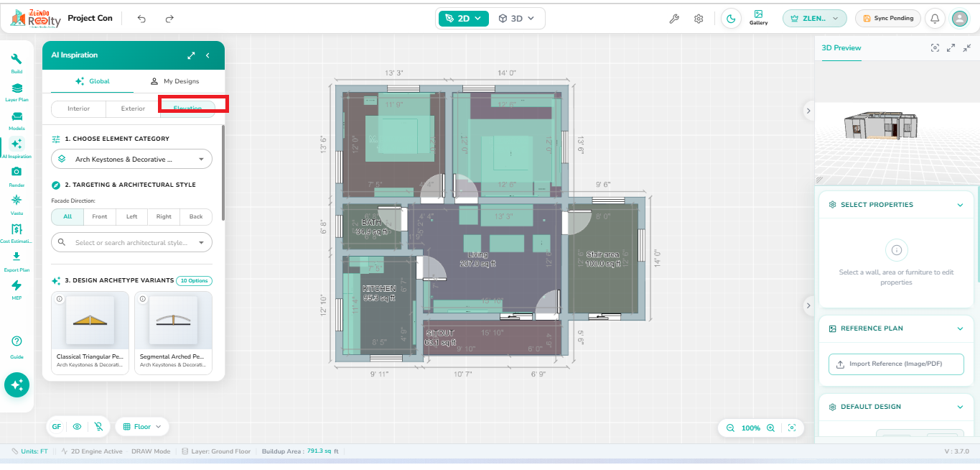Open the MEP lightning tool
This screenshot has width=980, height=470.
[17, 289]
